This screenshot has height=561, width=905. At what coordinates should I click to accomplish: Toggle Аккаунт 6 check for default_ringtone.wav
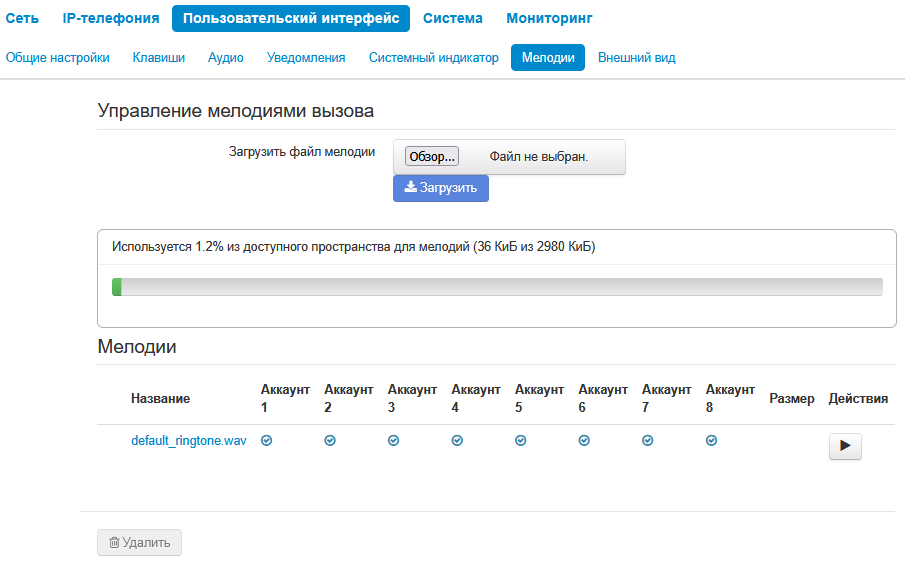click(x=584, y=440)
